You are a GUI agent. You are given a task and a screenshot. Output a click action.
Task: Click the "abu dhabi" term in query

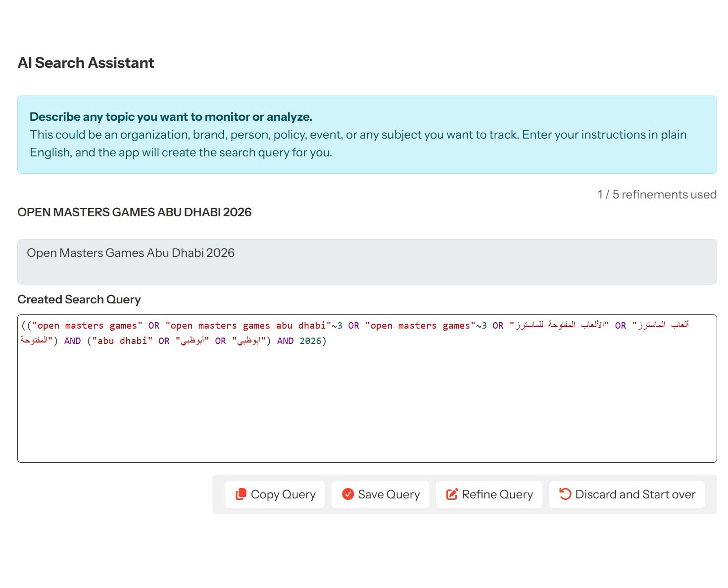click(122, 341)
